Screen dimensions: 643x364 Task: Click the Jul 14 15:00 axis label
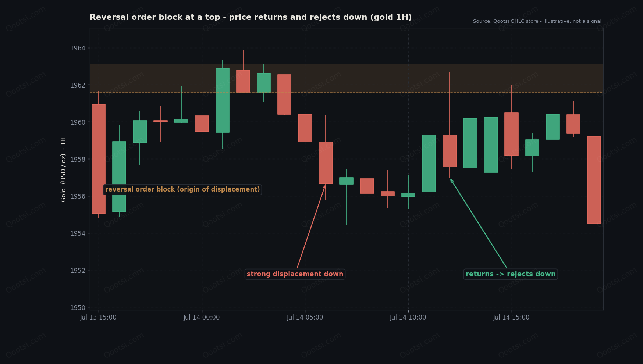(511, 317)
